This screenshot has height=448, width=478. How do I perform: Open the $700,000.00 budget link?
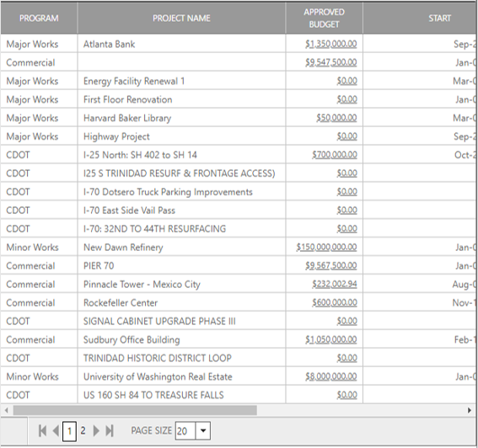coord(335,155)
